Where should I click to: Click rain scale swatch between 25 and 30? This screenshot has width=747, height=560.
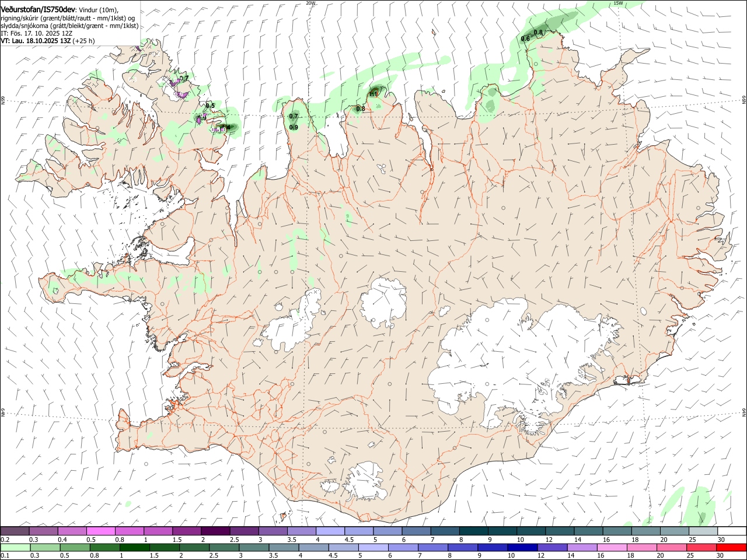(x=701, y=547)
